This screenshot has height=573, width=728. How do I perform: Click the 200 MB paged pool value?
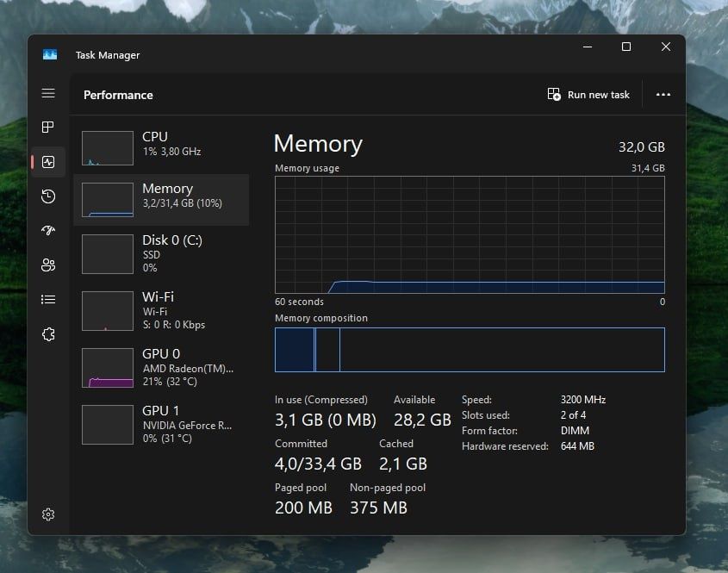pos(303,508)
